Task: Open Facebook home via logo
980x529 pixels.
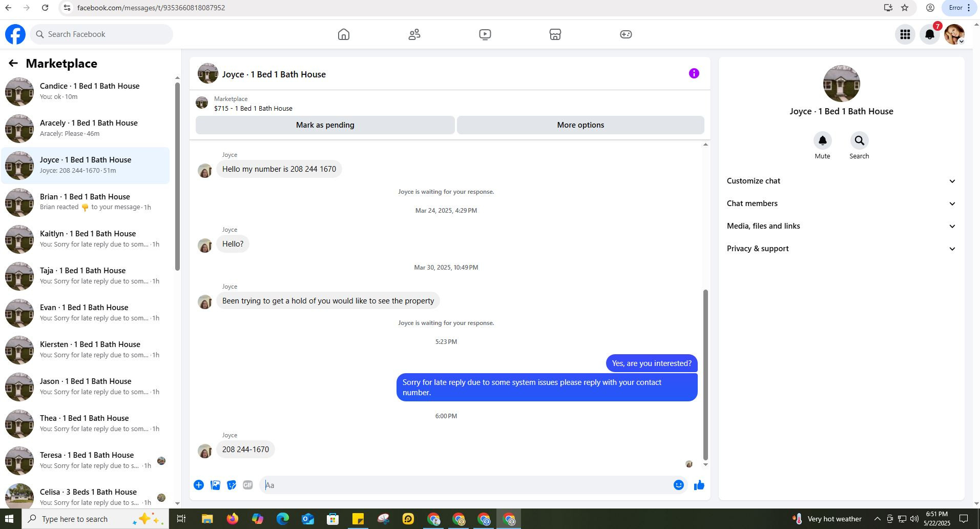Action: [15, 34]
